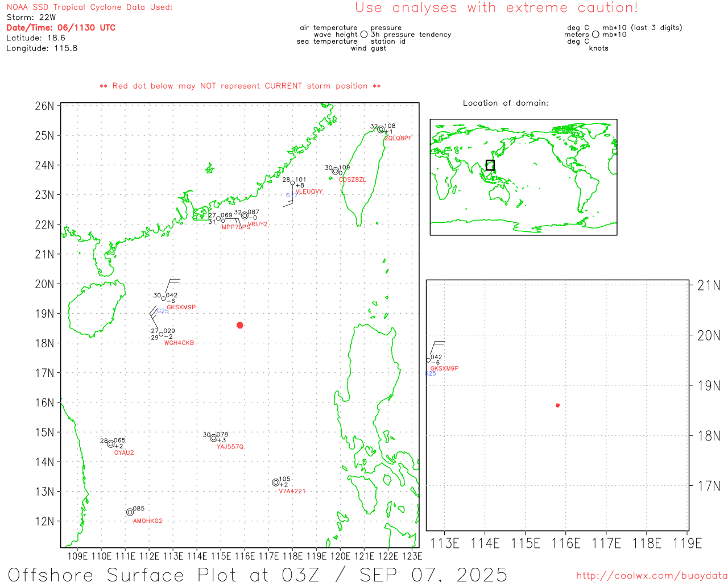This screenshot has width=728, height=582.
Task: Click the 'Location of domain:' label
Action: [x=506, y=103]
